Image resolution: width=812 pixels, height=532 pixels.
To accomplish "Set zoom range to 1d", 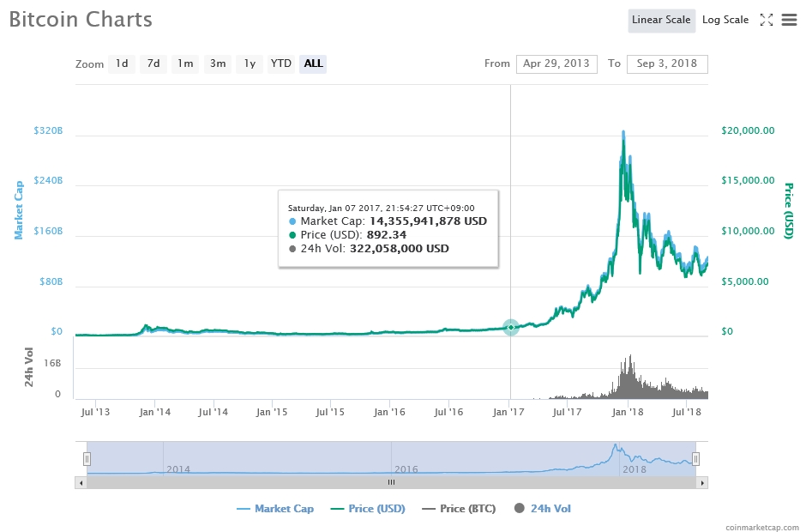I will (122, 63).
